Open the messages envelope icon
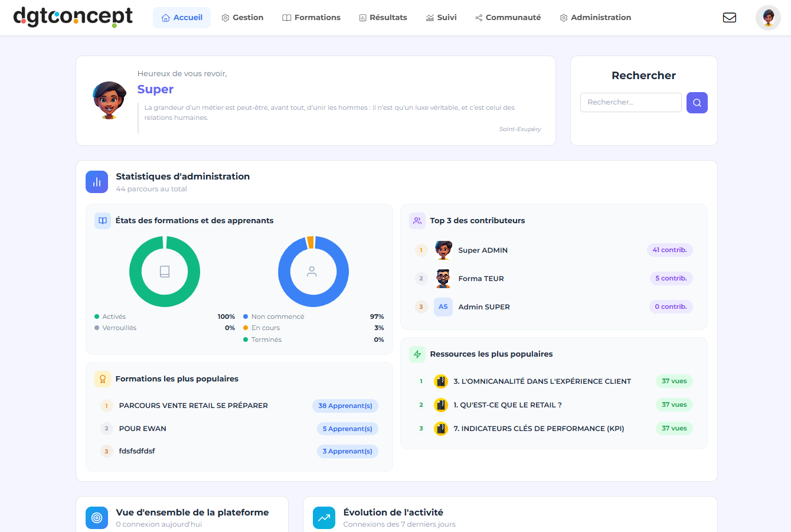 click(729, 18)
